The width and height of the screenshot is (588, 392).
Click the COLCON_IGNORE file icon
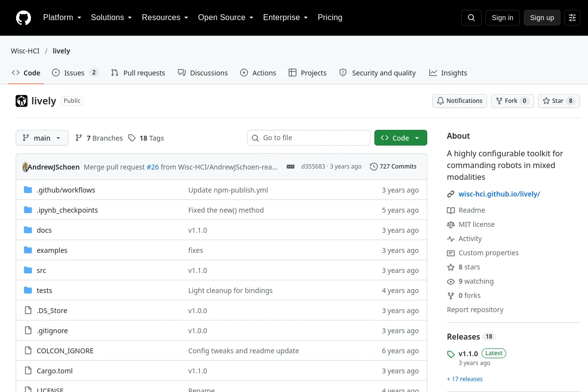[x=28, y=351]
